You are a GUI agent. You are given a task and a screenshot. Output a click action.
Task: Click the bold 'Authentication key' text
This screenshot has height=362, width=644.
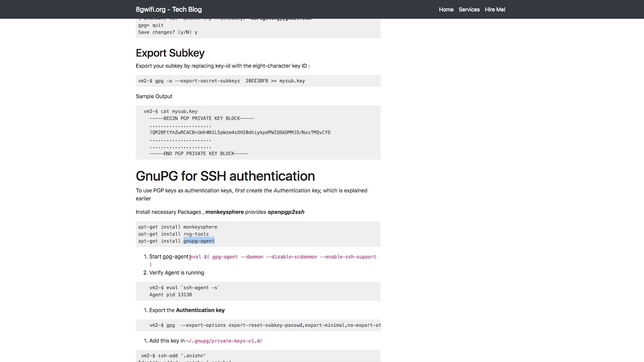click(200, 310)
